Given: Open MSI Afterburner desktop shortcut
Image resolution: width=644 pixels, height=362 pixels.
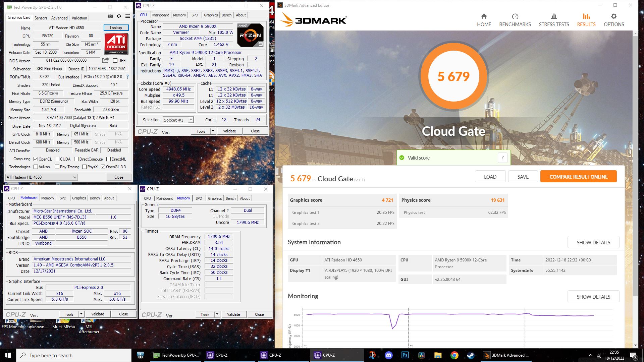Looking at the screenshot, I should click(89, 326).
